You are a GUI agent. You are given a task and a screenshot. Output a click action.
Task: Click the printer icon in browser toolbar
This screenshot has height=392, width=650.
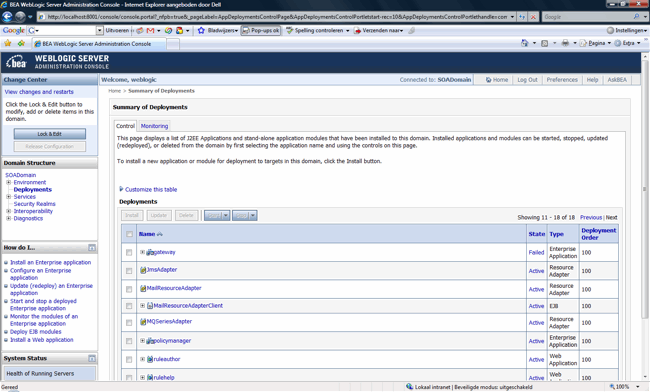click(x=565, y=43)
